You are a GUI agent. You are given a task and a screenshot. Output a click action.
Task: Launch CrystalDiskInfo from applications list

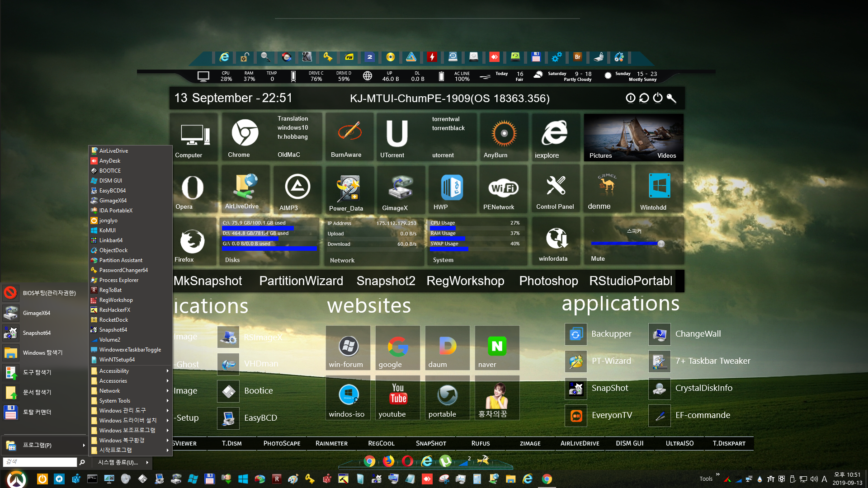pyautogui.click(x=691, y=388)
